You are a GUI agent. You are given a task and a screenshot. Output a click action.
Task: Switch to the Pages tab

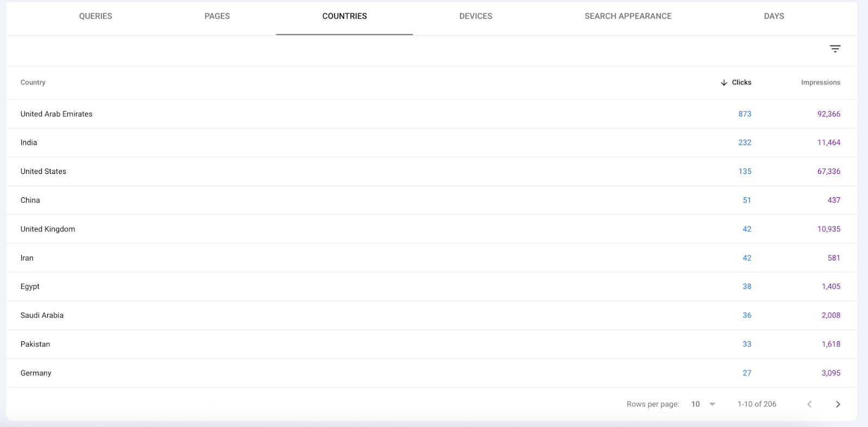click(217, 16)
